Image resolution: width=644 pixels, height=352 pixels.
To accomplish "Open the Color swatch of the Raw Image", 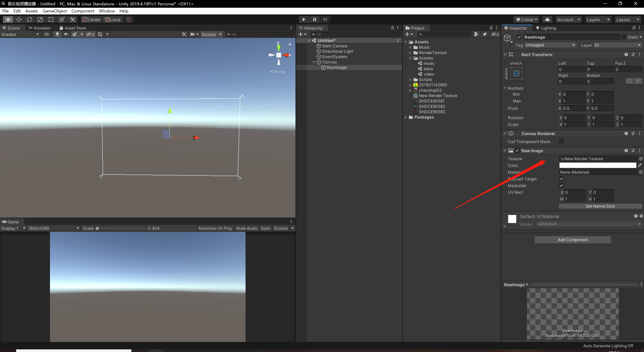I will pos(597,165).
